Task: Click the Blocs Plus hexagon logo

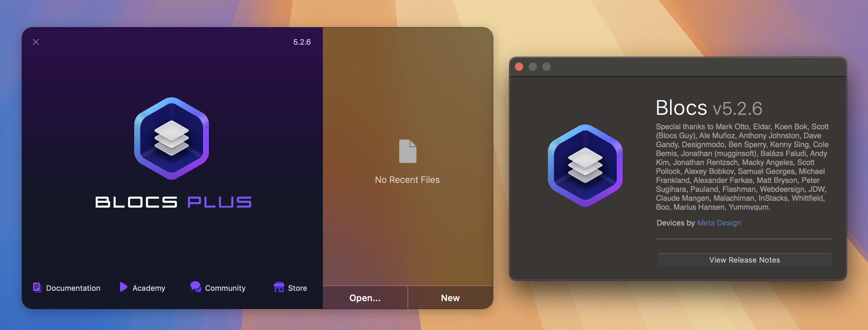Action: coord(171,139)
